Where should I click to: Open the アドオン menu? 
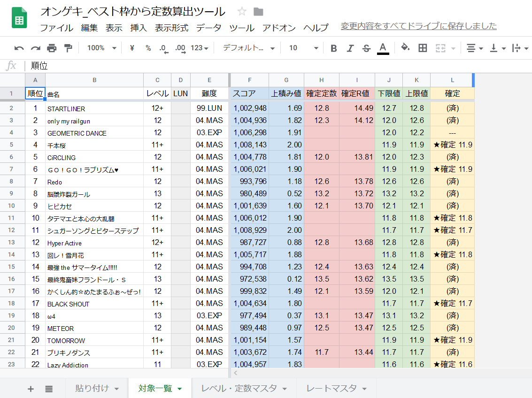pyautogui.click(x=278, y=28)
